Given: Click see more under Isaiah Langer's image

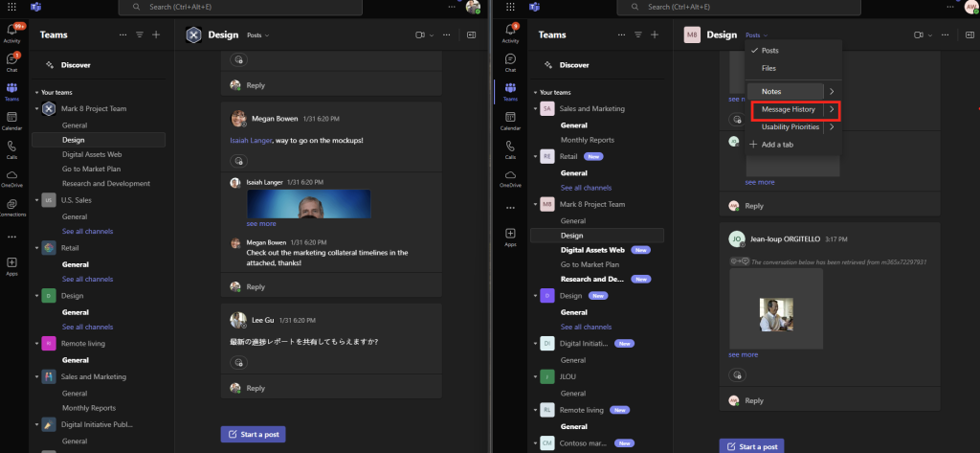Looking at the screenshot, I should pyautogui.click(x=261, y=223).
